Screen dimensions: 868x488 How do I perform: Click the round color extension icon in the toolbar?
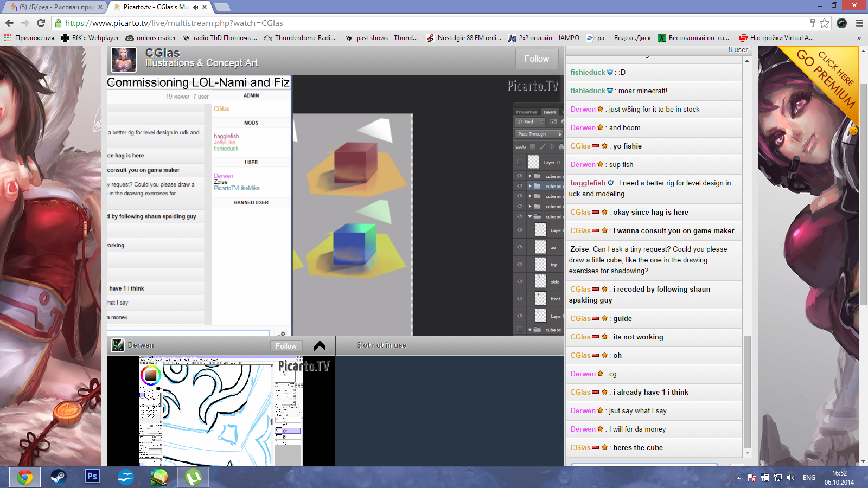(842, 23)
